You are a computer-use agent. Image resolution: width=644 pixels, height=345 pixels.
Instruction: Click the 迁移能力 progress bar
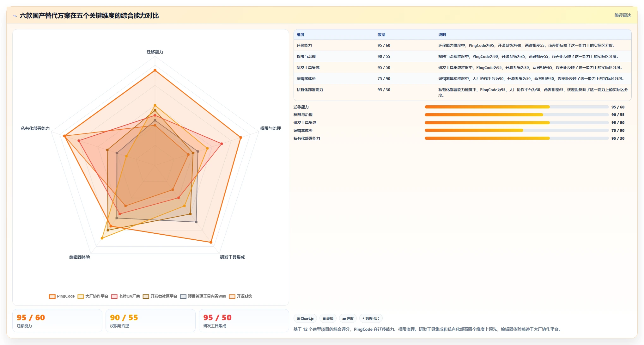tap(517, 107)
